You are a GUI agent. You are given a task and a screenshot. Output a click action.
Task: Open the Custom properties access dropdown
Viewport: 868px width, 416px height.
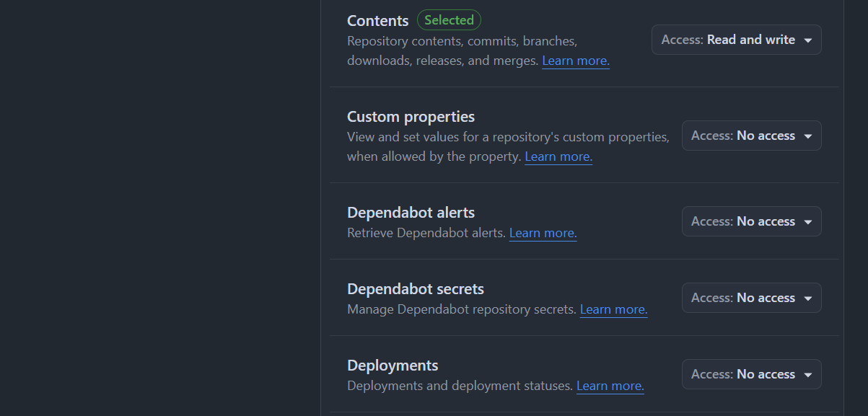[x=751, y=136]
